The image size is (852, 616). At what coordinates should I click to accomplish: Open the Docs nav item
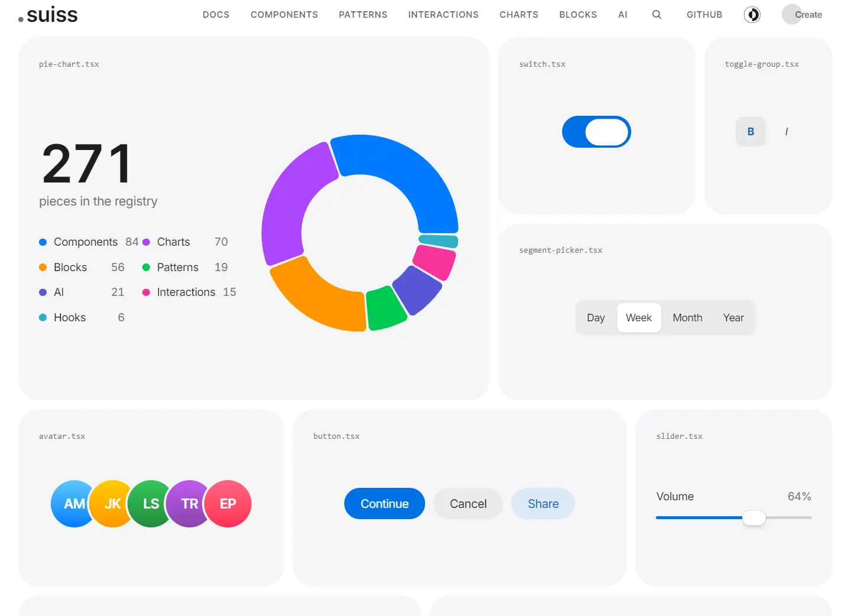216,15
